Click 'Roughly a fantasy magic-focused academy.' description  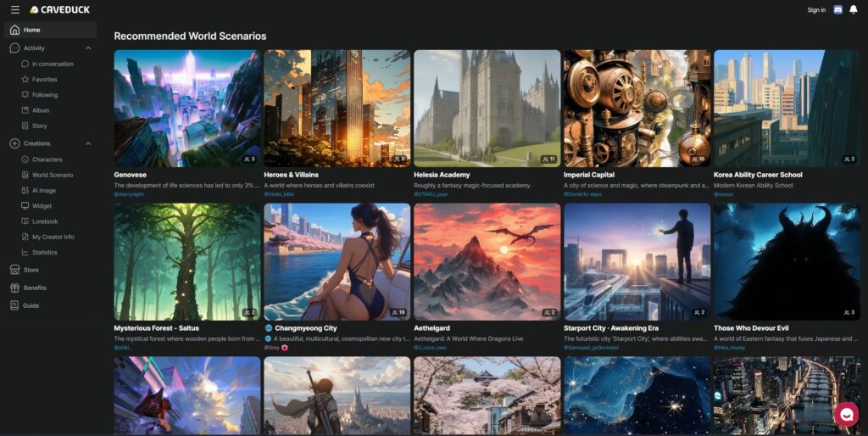[x=472, y=185]
